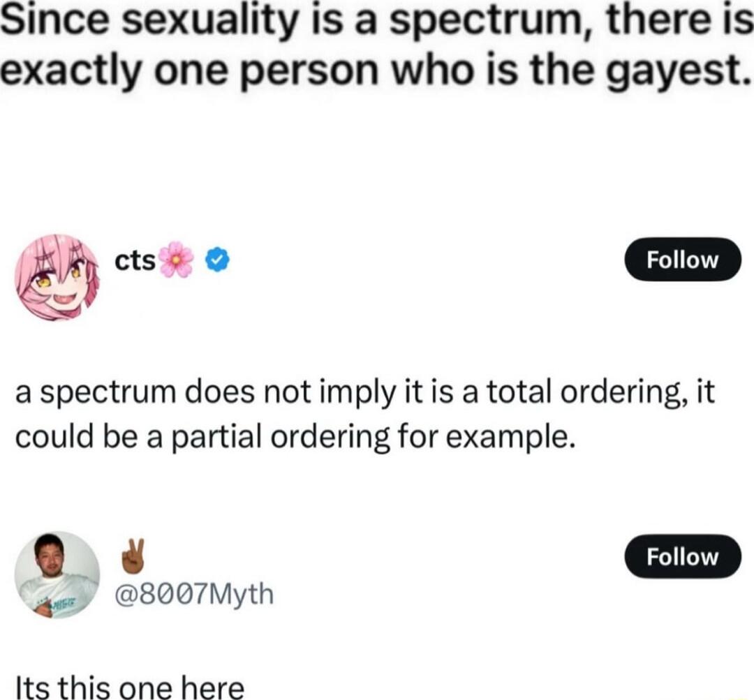This screenshot has width=754, height=700.
Task: Open the @8007Myth profile photo
Action: click(x=57, y=574)
